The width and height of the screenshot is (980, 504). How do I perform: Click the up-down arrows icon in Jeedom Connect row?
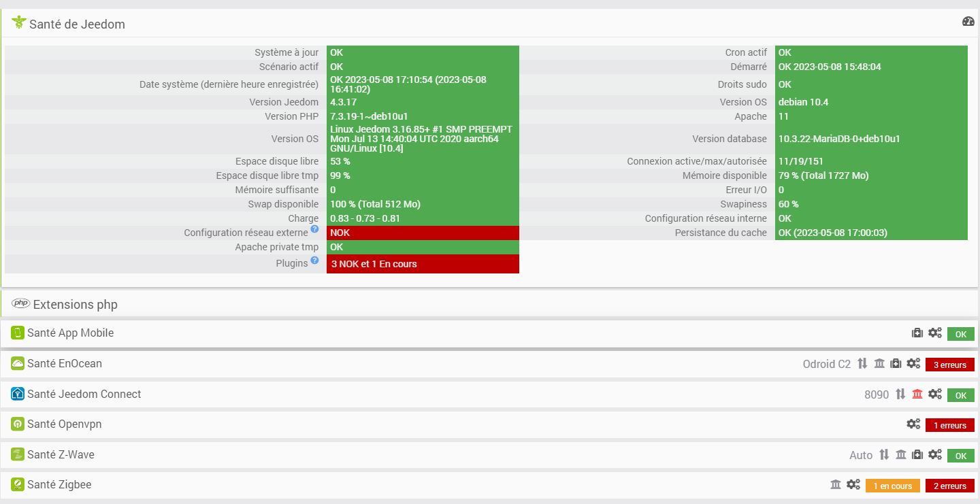(900, 394)
